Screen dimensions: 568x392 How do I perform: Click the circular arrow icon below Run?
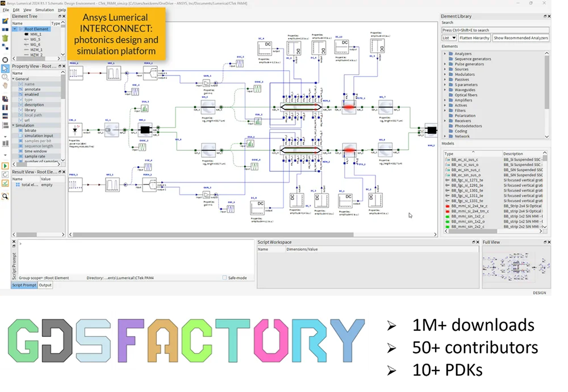pyautogui.click(x=5, y=175)
